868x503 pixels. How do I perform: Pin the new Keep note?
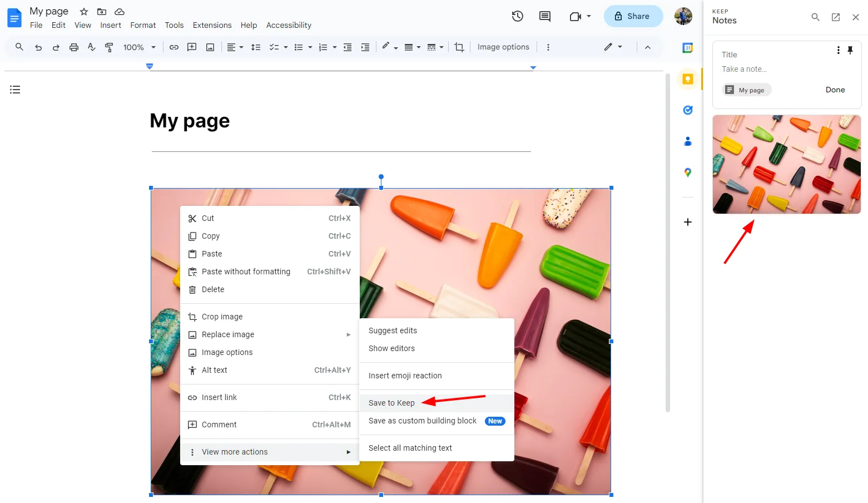850,50
